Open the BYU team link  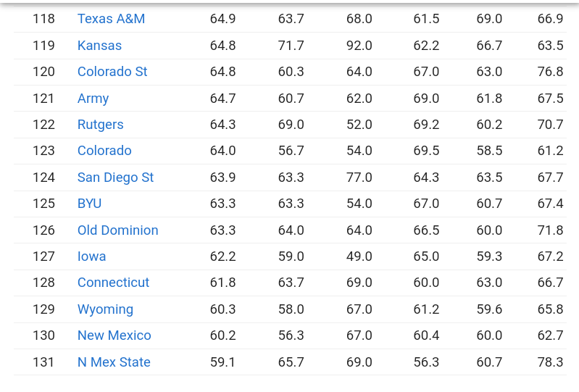[89, 204]
